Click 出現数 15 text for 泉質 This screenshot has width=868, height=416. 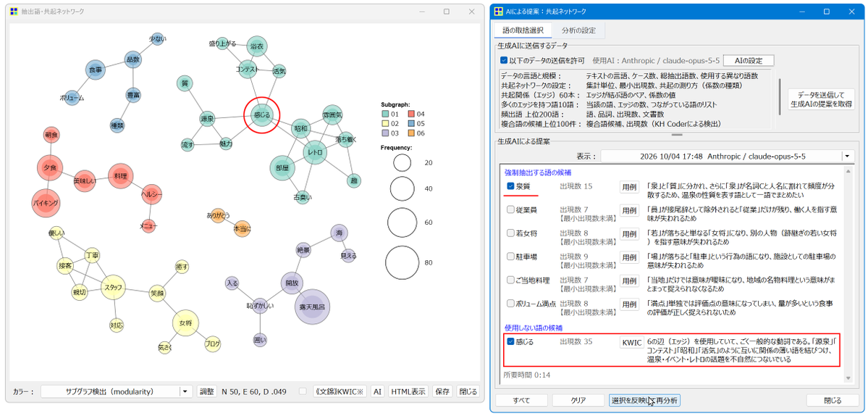pos(576,186)
